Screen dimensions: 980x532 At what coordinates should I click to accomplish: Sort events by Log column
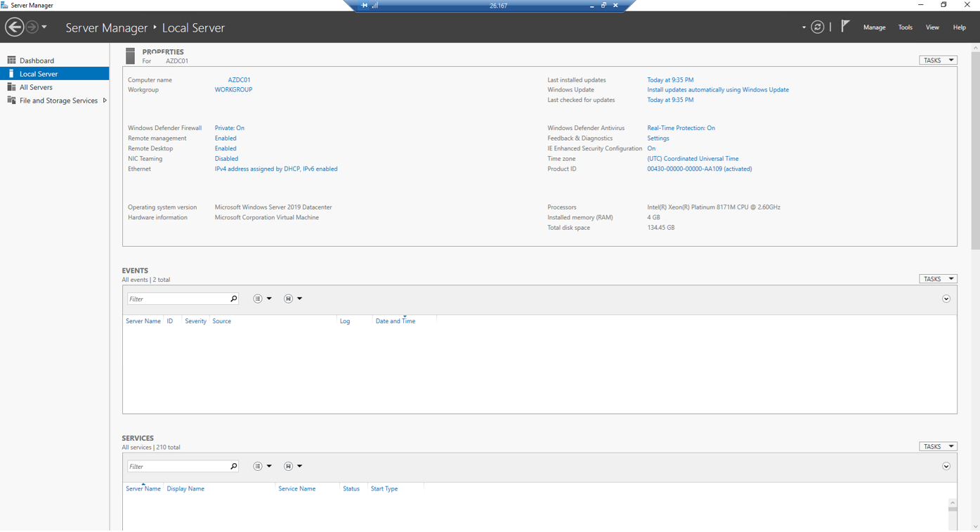click(x=345, y=321)
